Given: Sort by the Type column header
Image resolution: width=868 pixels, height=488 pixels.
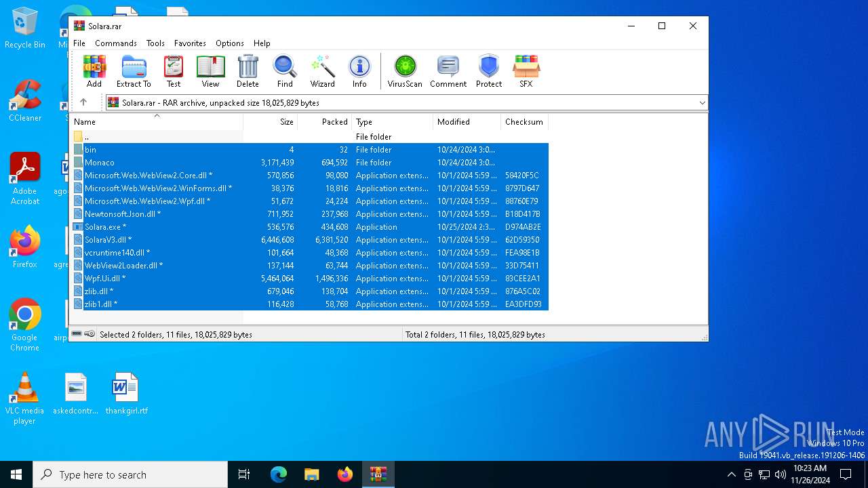Looking at the screenshot, I should [393, 122].
